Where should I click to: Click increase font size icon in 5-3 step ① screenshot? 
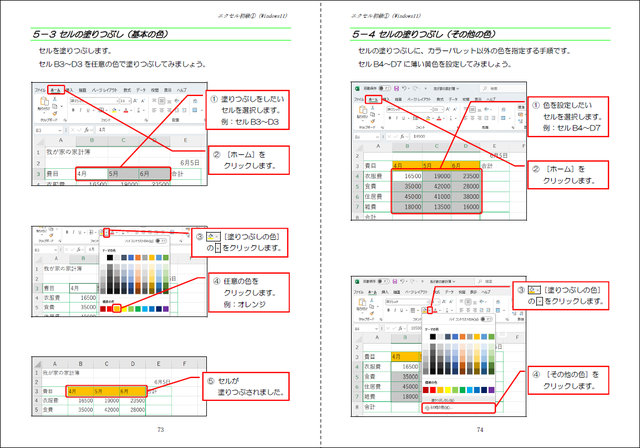pos(135,101)
